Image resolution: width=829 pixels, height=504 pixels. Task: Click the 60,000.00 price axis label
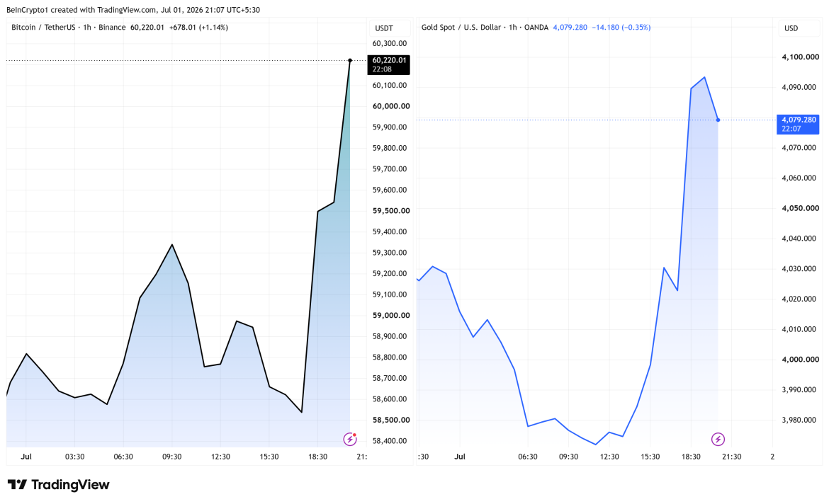390,105
